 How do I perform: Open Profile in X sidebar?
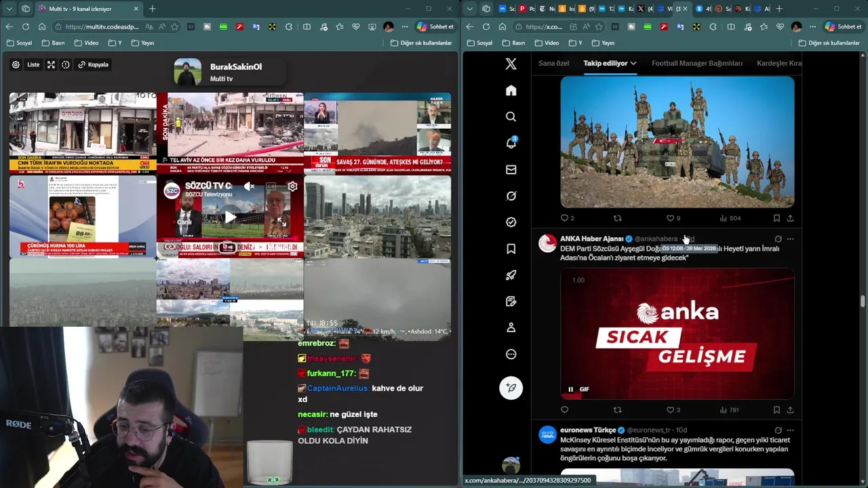(511, 328)
